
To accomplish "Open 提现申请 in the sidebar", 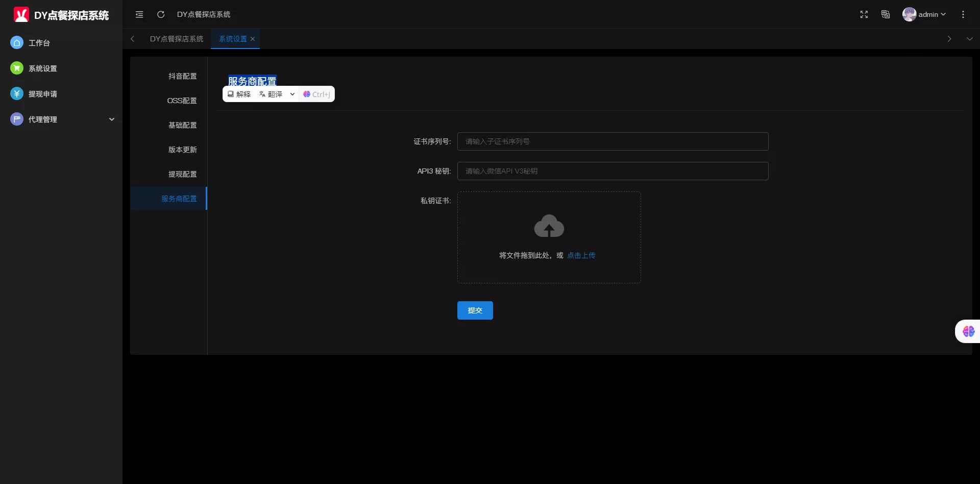I will point(43,94).
